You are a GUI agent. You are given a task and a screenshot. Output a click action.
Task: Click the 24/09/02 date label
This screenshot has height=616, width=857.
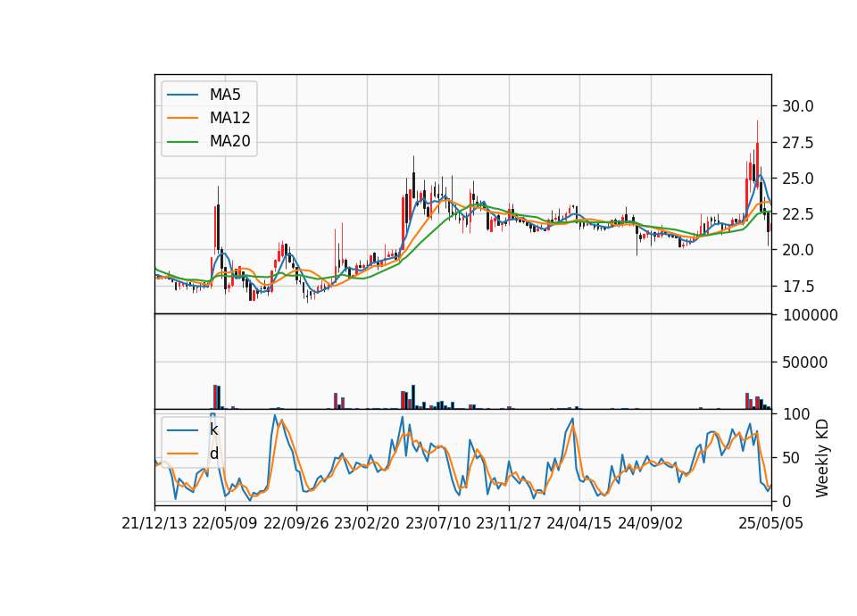point(651,523)
